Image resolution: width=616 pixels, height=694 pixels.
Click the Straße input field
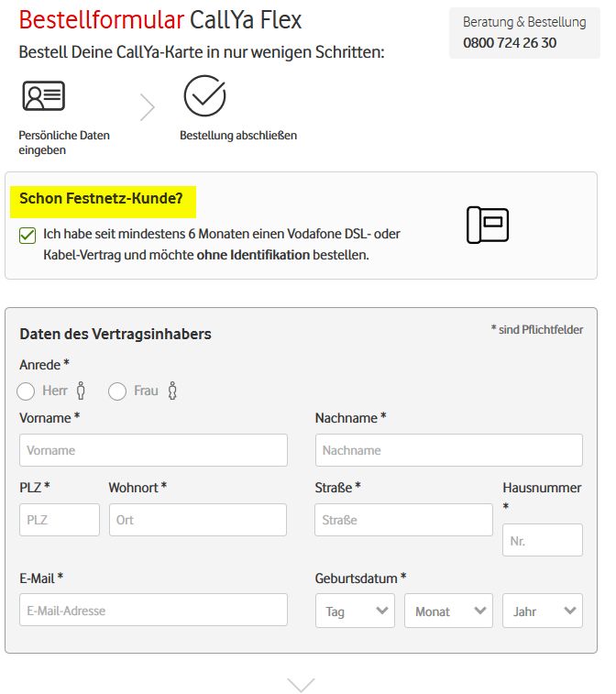point(403,520)
